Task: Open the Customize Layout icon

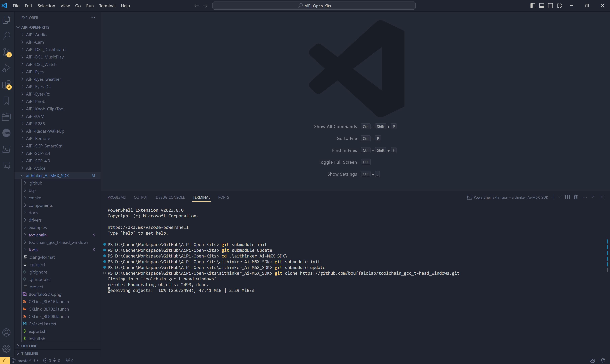Action: coord(559,6)
